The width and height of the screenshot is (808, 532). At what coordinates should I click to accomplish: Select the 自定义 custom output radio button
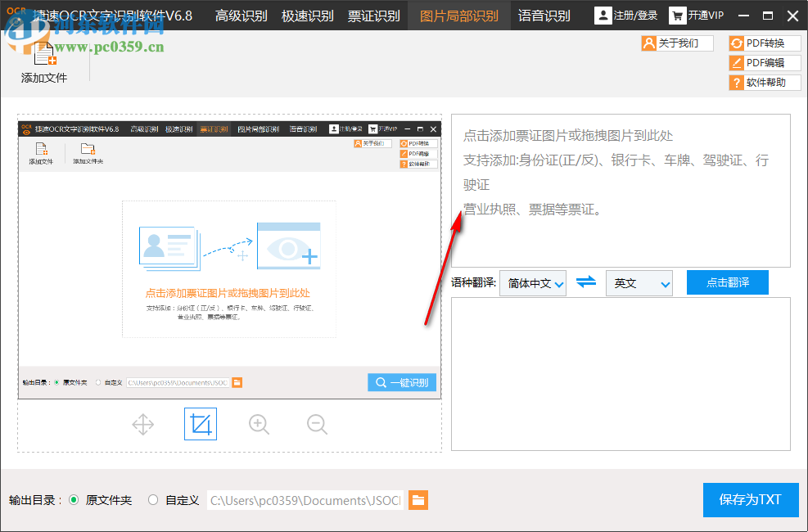click(152, 499)
